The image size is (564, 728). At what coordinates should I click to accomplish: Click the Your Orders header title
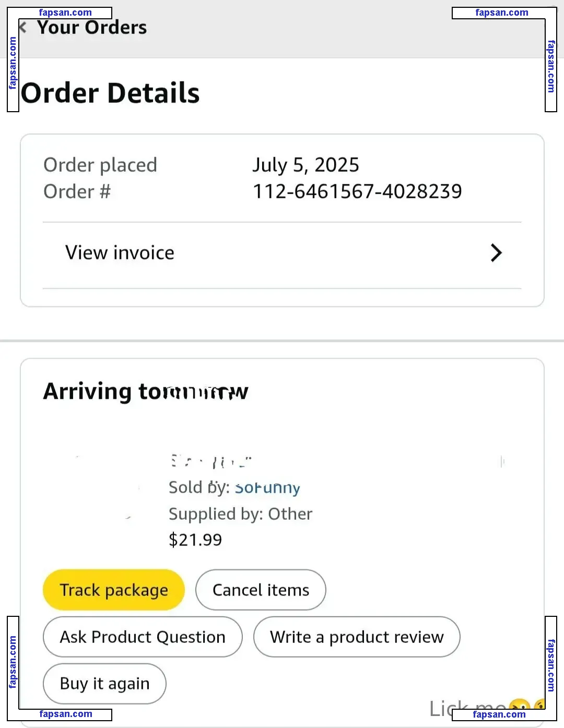coord(92,27)
